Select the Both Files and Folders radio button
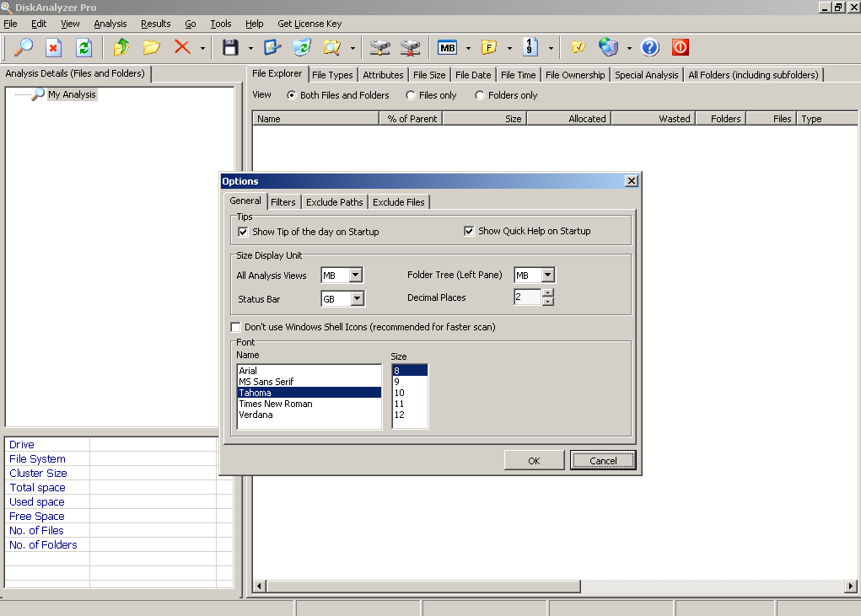 click(292, 95)
